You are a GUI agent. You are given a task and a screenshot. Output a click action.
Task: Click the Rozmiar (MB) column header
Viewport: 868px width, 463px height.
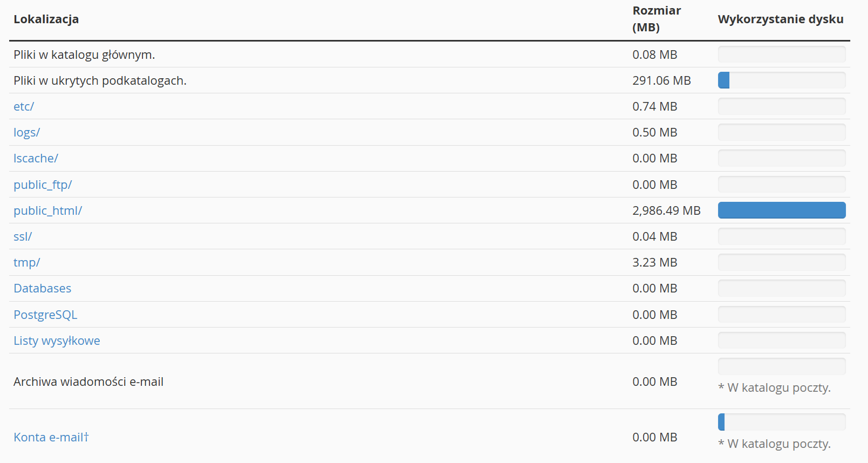[x=657, y=19]
